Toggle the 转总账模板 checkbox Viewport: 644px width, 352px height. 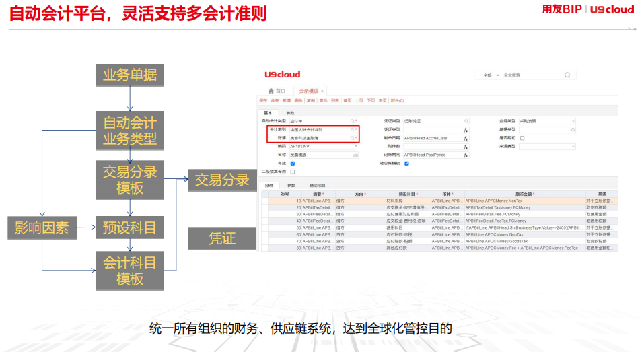point(407,164)
